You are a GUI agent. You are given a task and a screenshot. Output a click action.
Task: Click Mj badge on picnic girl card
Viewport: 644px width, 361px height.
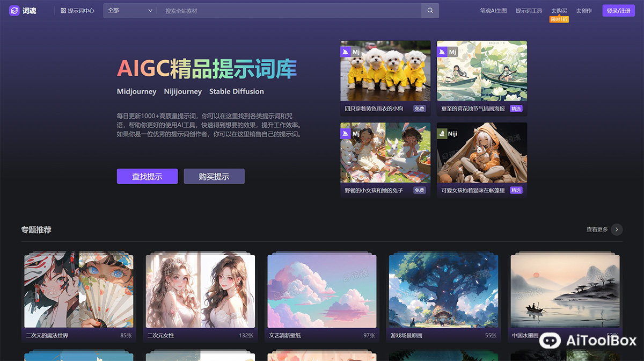pos(350,133)
